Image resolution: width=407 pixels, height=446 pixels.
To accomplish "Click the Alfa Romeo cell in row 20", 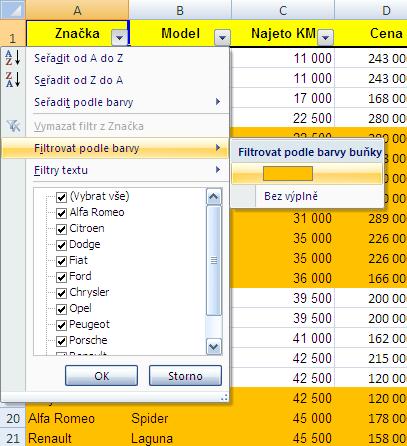I will pos(77,418).
